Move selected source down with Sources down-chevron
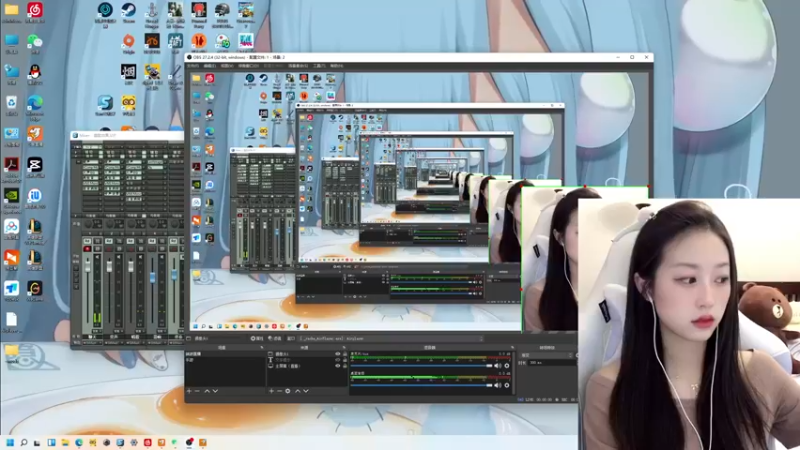The image size is (800, 450). (306, 391)
